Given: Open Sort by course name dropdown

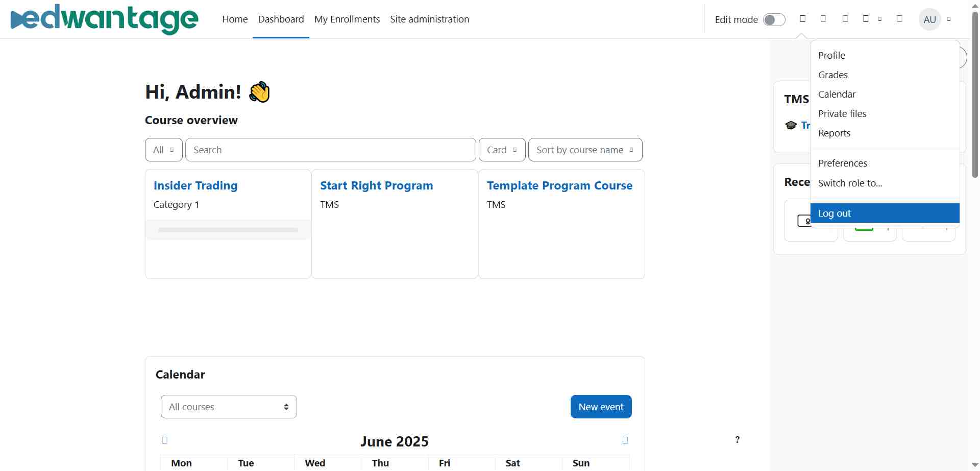Looking at the screenshot, I should (585, 150).
